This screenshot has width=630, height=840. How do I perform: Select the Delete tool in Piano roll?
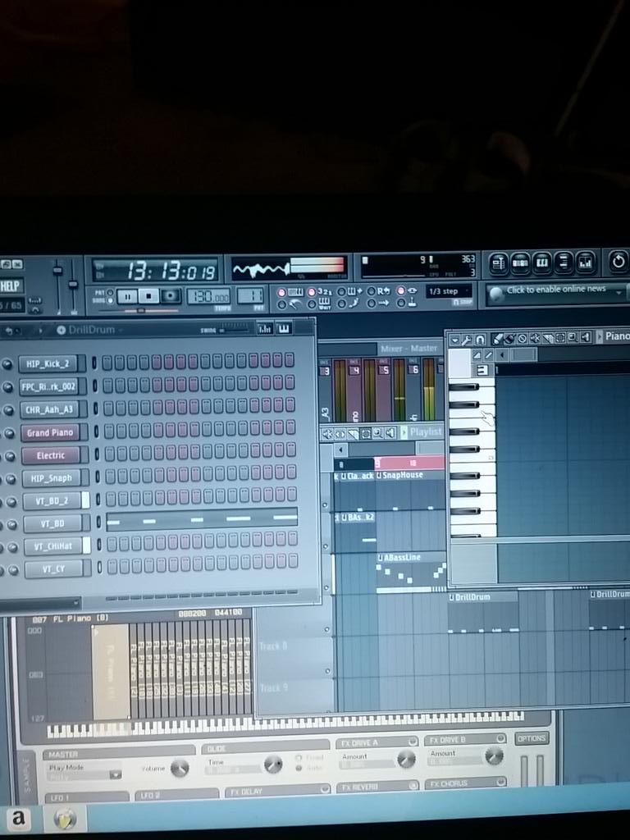pyautogui.click(x=523, y=339)
